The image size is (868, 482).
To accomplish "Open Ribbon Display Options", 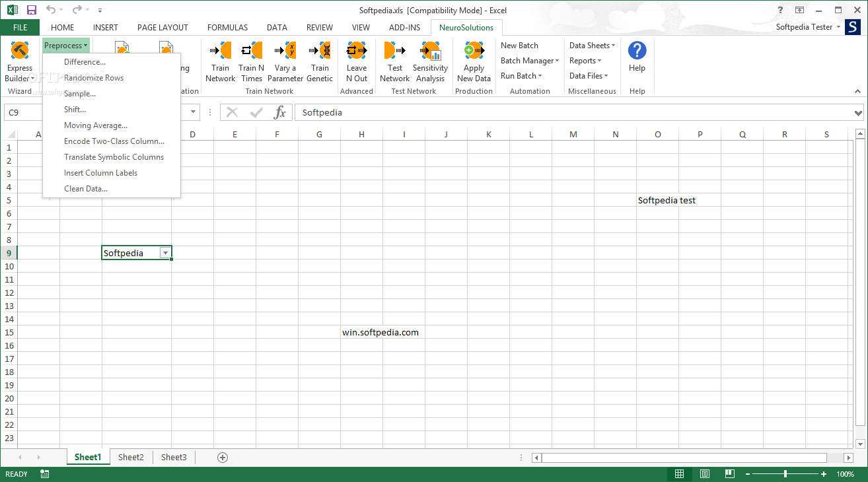I will [x=799, y=10].
